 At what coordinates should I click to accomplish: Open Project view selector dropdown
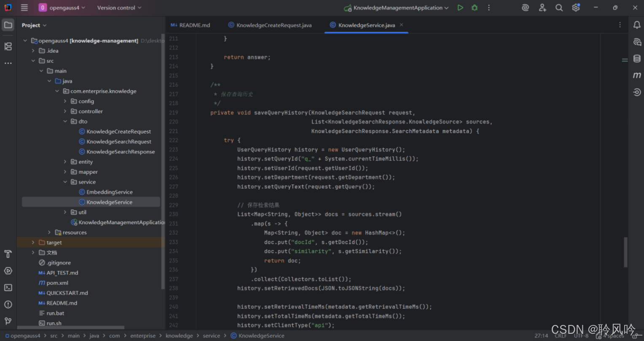(34, 25)
